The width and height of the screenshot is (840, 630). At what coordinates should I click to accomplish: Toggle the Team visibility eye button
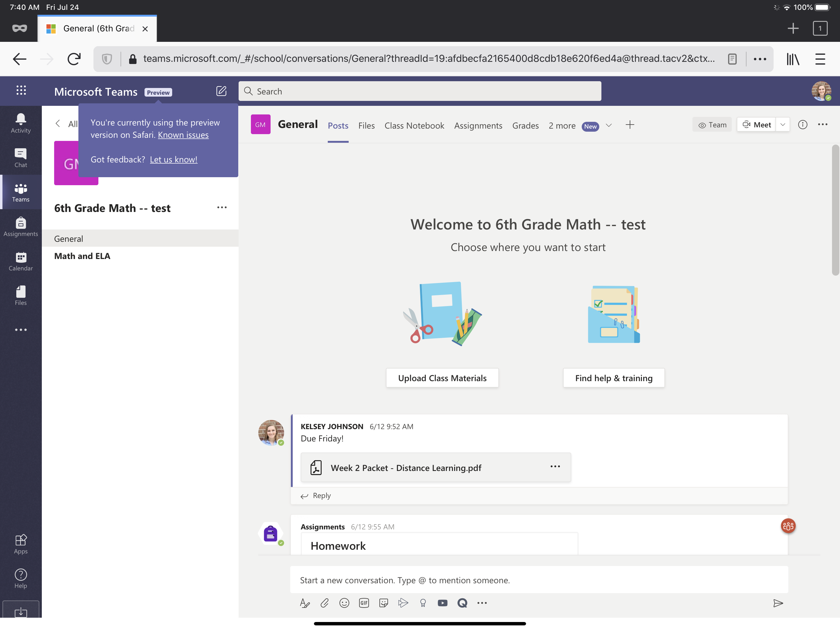712,125
